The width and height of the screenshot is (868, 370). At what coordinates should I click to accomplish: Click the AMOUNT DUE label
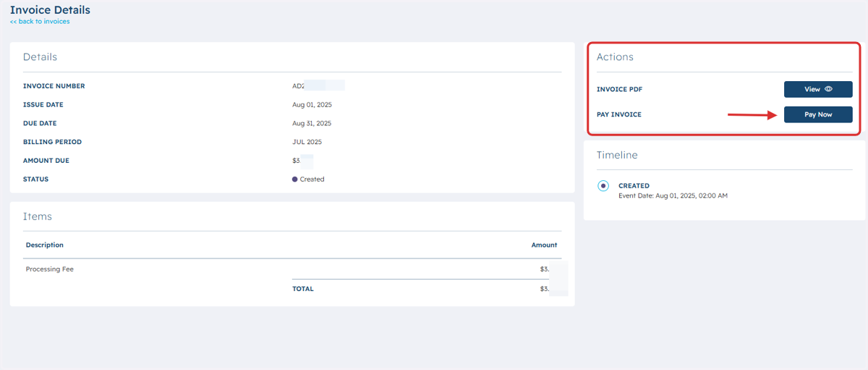(x=46, y=161)
